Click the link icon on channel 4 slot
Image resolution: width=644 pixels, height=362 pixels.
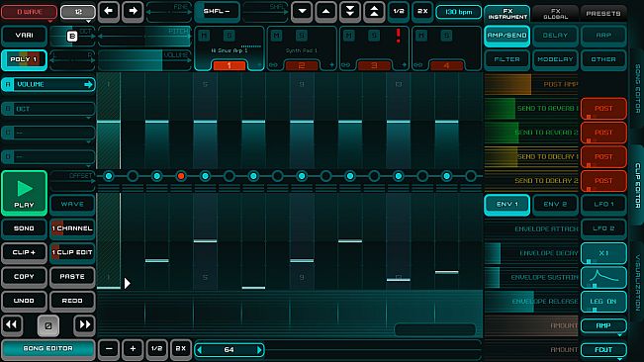(418, 65)
